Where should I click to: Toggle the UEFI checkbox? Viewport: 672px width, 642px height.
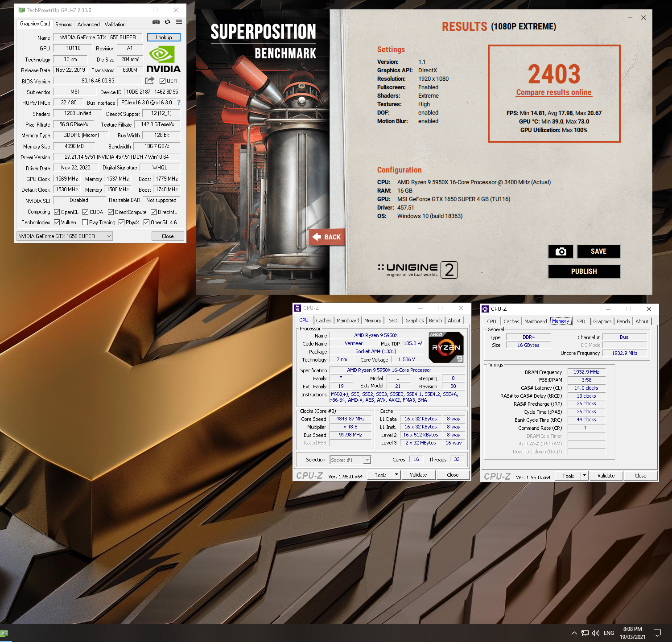[x=162, y=81]
